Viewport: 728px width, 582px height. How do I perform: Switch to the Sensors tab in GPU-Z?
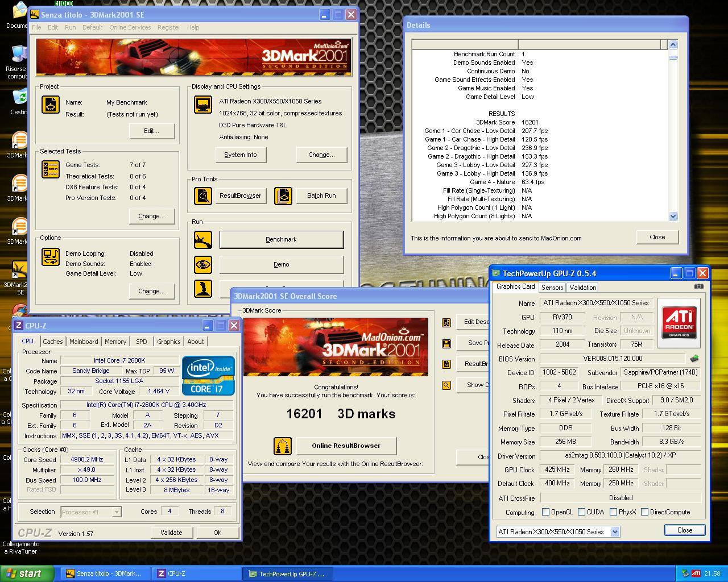552,288
